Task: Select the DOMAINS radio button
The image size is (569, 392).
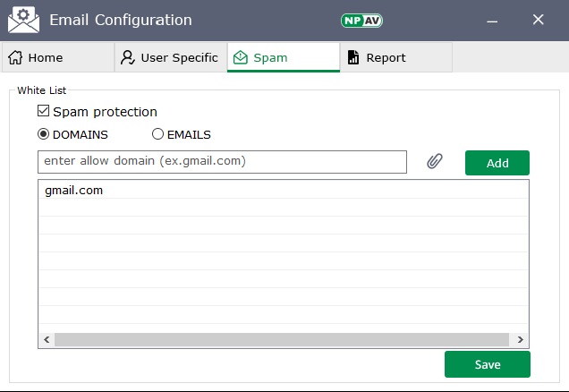Action: click(43, 135)
